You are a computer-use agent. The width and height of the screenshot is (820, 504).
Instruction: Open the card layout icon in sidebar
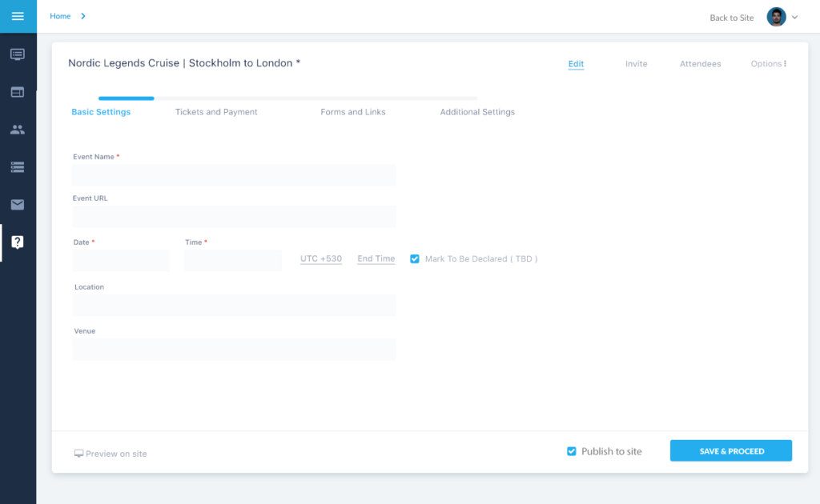click(x=18, y=92)
